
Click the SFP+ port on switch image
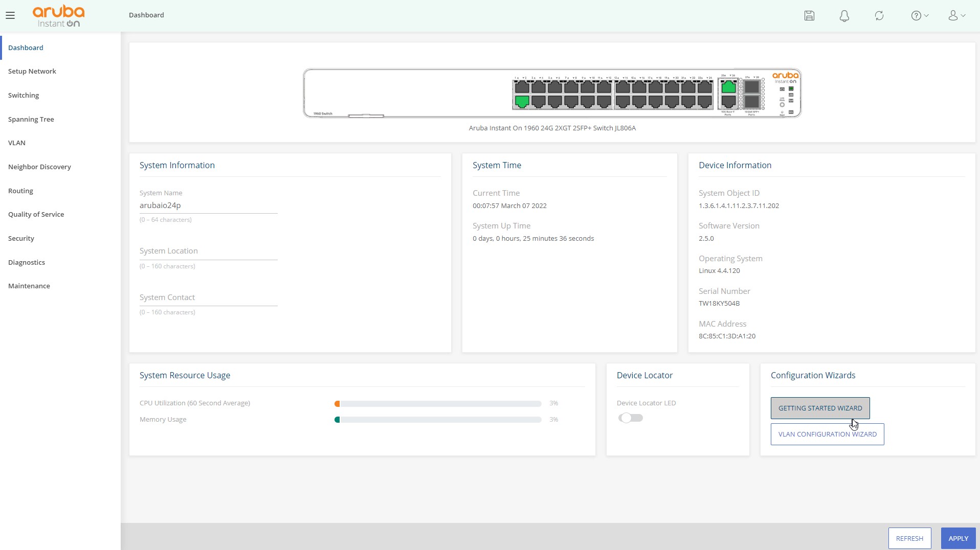click(x=751, y=87)
